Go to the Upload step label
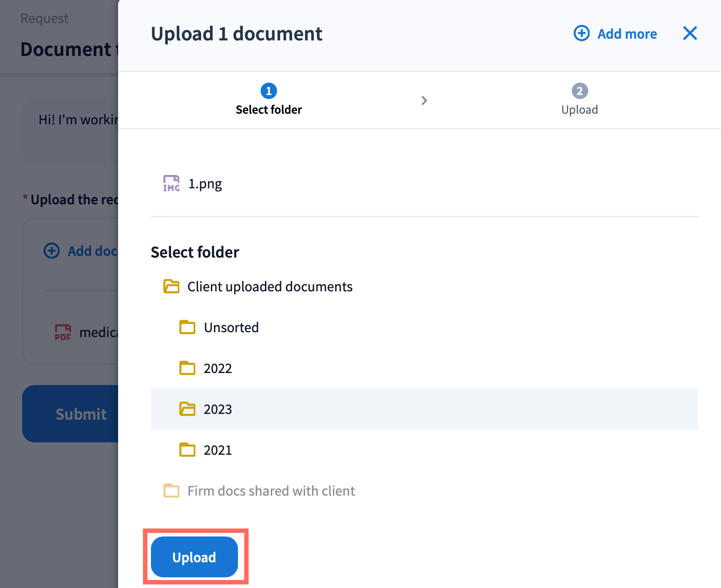Viewport: 721px width, 588px height. (x=579, y=110)
